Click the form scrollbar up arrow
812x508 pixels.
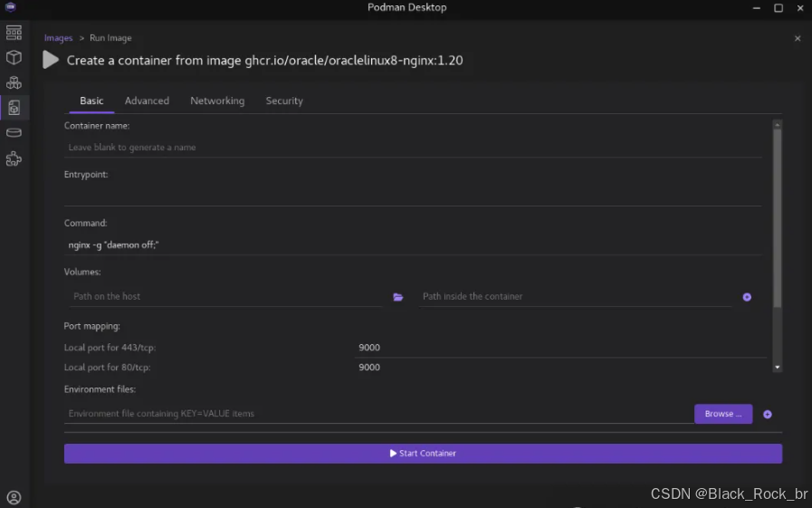[x=777, y=125]
